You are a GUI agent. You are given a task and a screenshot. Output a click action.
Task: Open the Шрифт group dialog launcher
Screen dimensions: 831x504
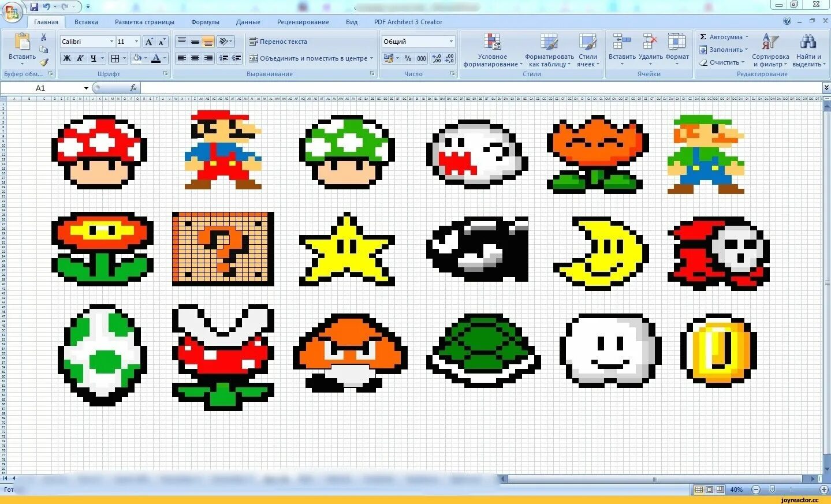coord(166,74)
